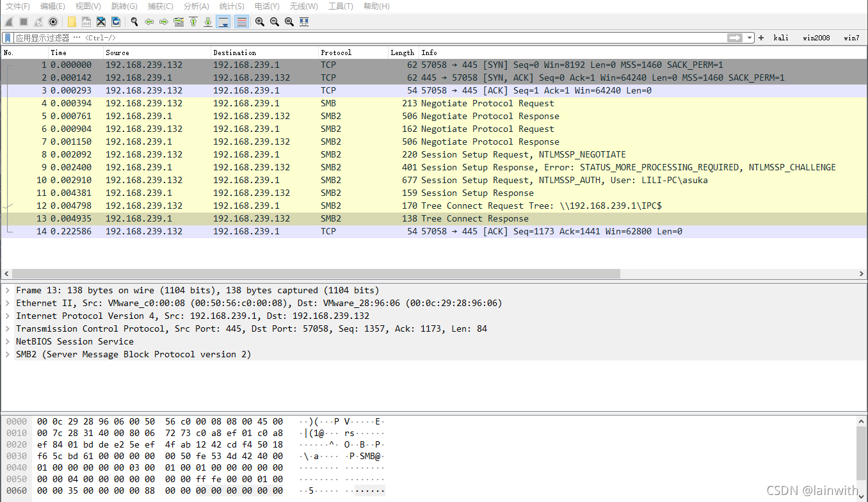Select packet 8 NTLMSSP_NEGOTIATE row
Image resolution: width=868 pixels, height=502 pixels.
(x=434, y=154)
